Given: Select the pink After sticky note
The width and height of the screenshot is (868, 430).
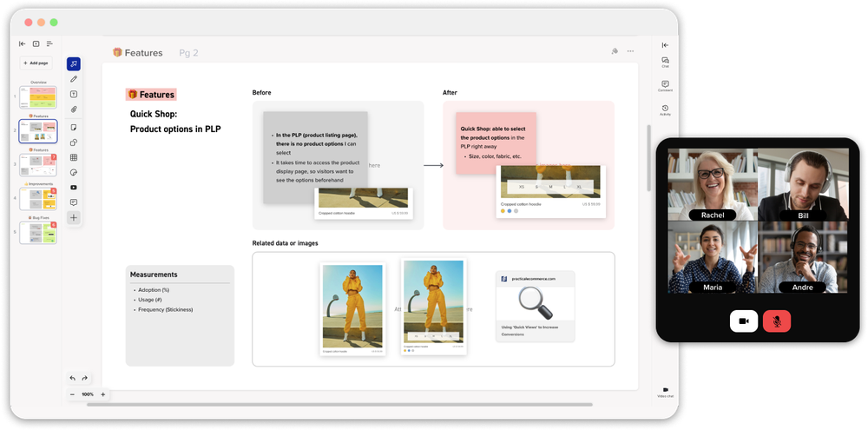Looking at the screenshot, I should coord(496,143).
